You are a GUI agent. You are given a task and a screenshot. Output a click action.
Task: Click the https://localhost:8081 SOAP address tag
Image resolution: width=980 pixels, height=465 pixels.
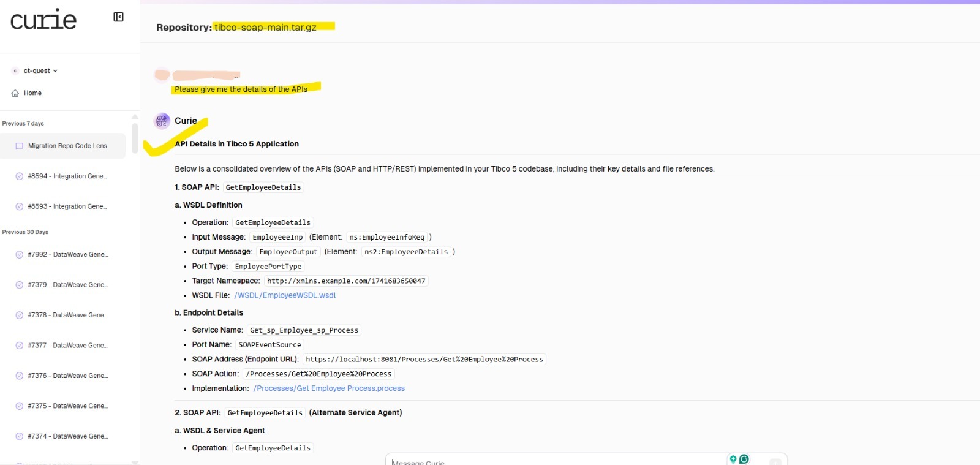[424, 360]
